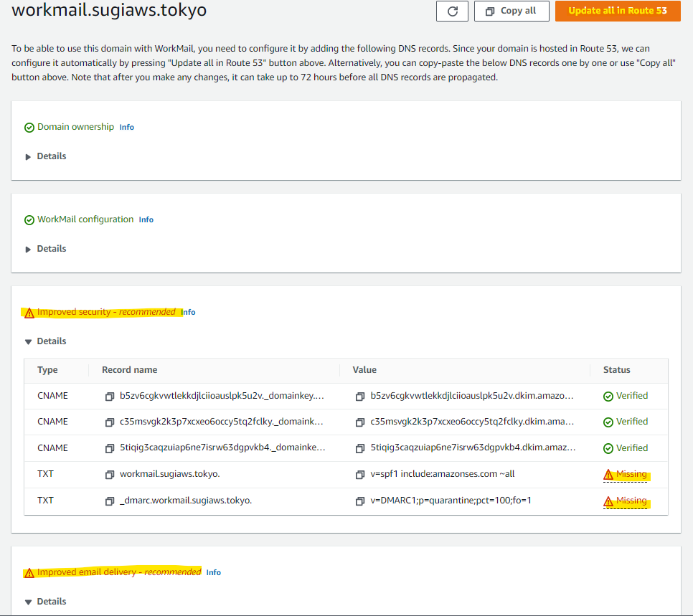Expand Details under Domain ownership
The width and height of the screenshot is (693, 616).
pyautogui.click(x=46, y=156)
